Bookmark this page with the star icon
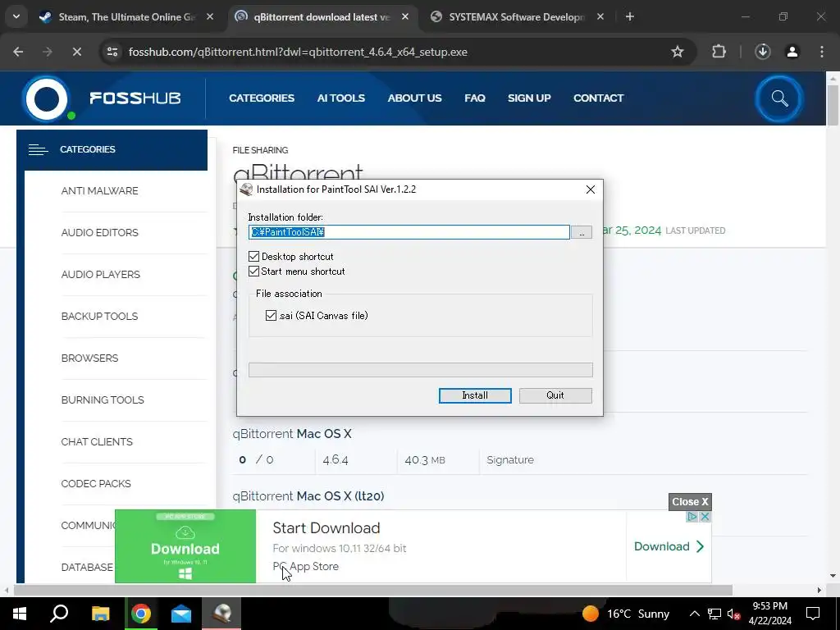The width and height of the screenshot is (840, 630). (x=678, y=52)
